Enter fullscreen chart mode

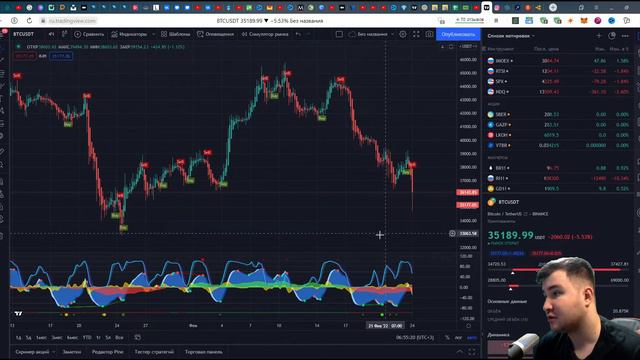click(416, 34)
